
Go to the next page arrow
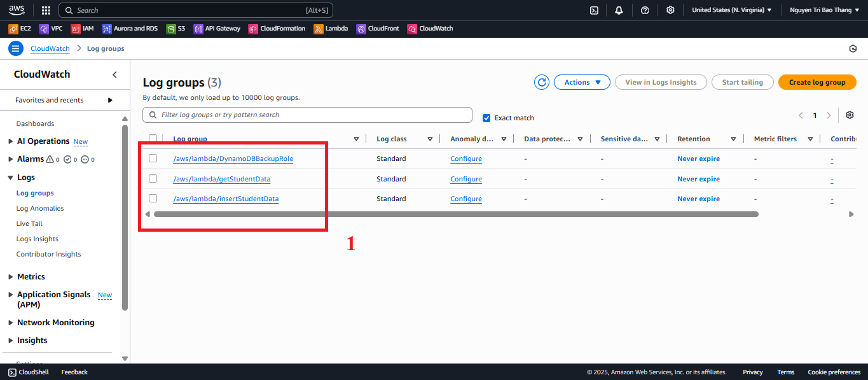tap(829, 115)
